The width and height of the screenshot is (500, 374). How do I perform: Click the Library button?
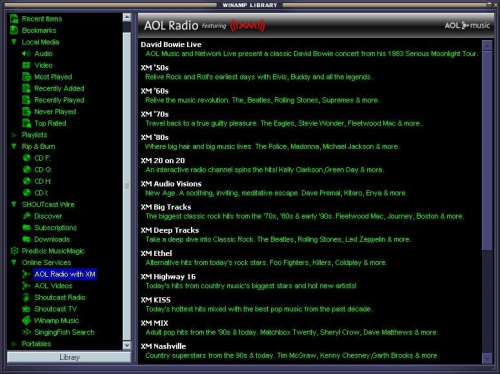click(x=69, y=357)
